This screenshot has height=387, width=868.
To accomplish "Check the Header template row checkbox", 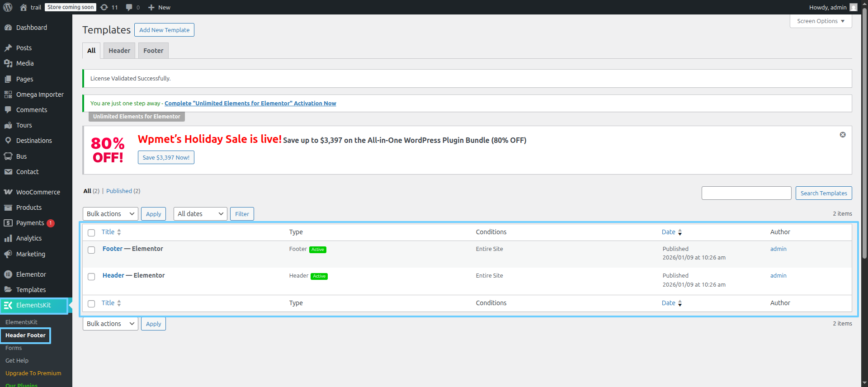I will click(x=91, y=277).
